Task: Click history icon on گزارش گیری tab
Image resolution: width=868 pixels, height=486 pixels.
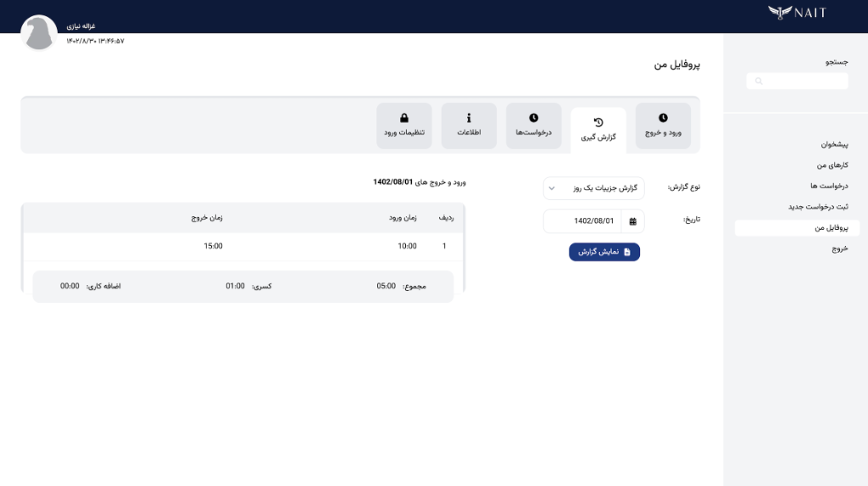Action: (598, 122)
